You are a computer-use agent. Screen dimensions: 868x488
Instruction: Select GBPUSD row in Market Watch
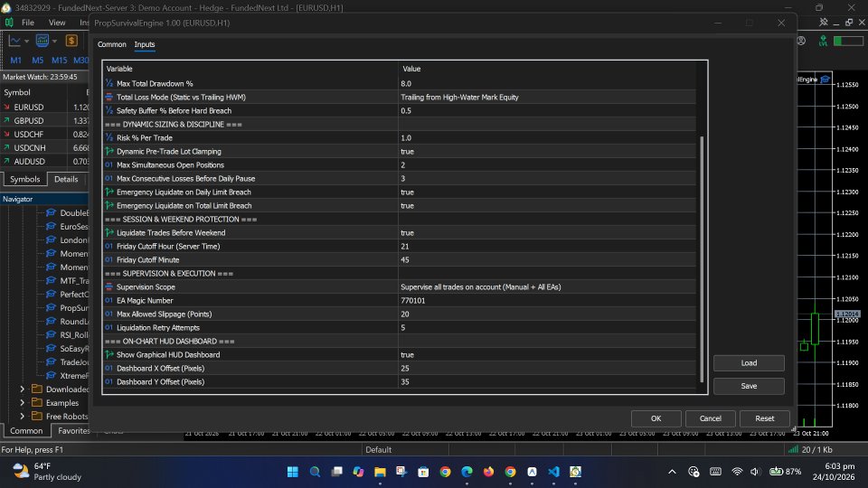click(x=44, y=120)
